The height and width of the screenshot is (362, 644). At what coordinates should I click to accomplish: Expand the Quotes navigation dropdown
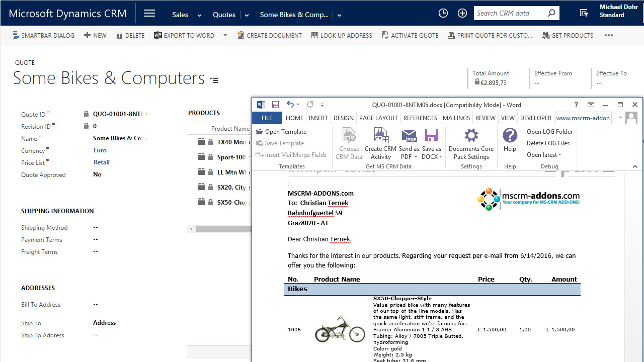[x=247, y=15]
